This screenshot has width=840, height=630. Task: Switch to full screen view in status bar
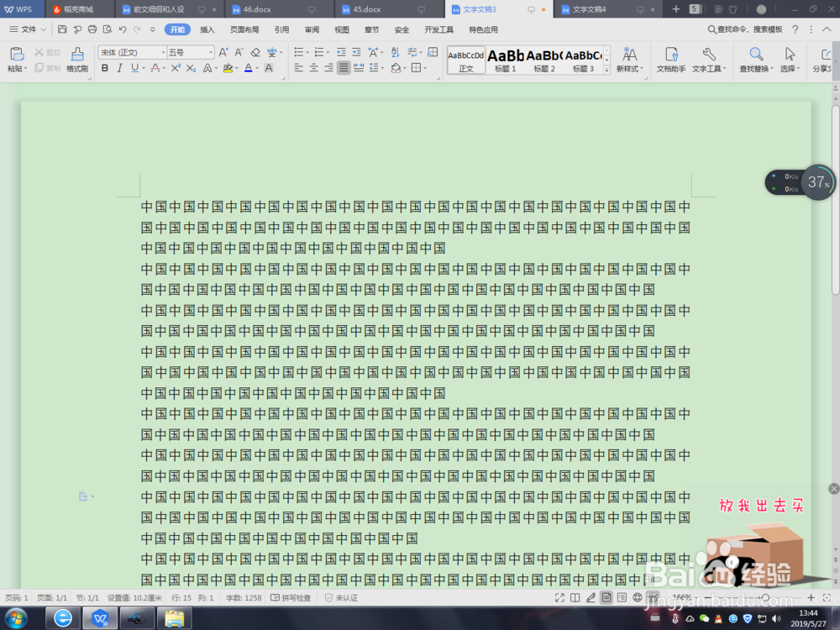(x=559, y=598)
